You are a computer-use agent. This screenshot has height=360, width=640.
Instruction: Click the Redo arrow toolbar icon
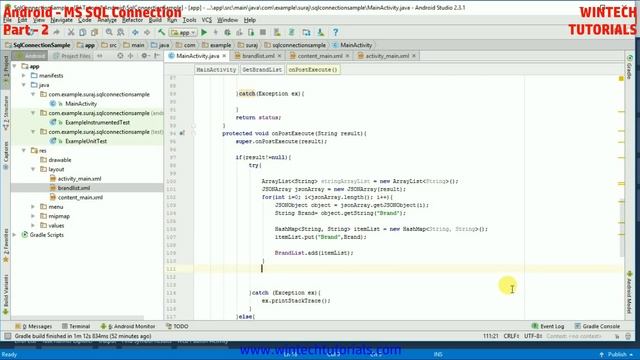(56, 32)
